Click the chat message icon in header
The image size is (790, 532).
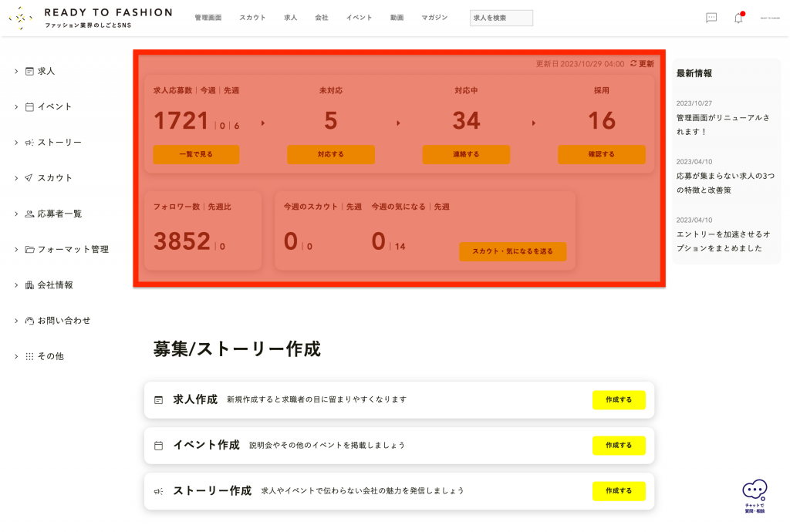[711, 18]
